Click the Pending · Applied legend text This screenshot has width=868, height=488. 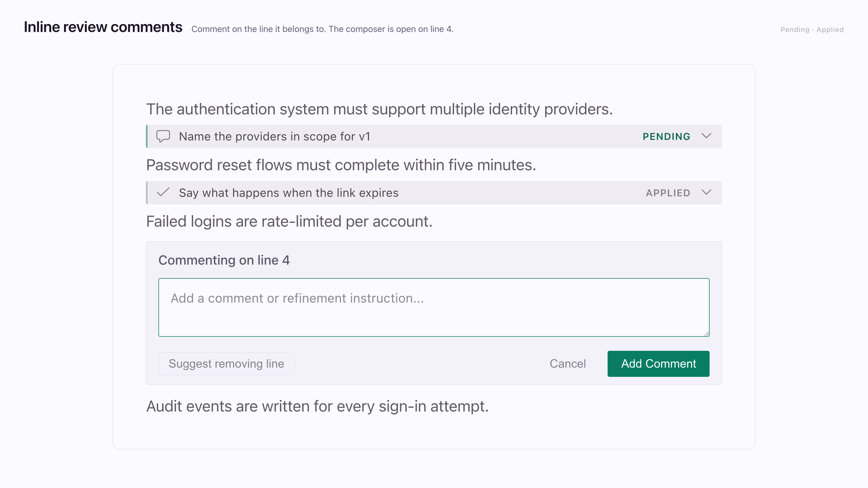click(812, 30)
